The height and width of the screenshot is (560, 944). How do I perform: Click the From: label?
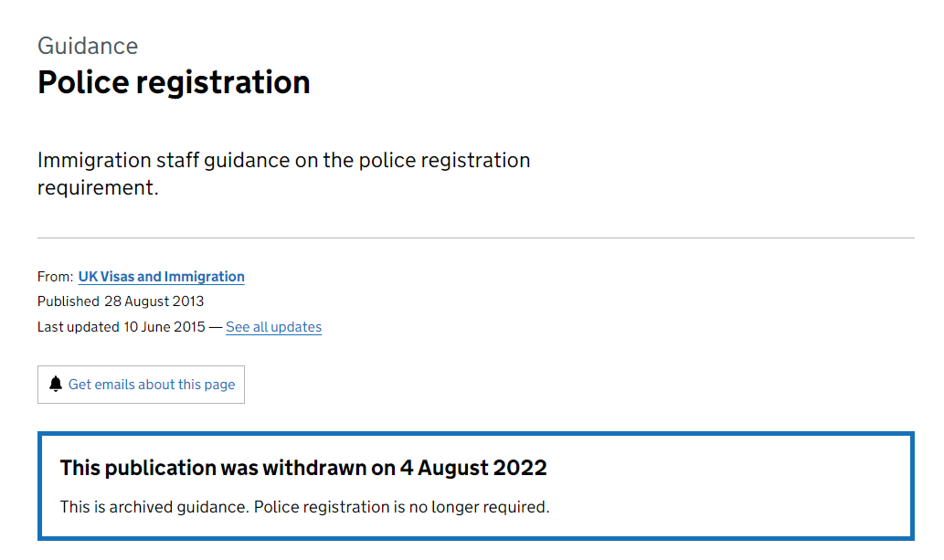pos(55,277)
